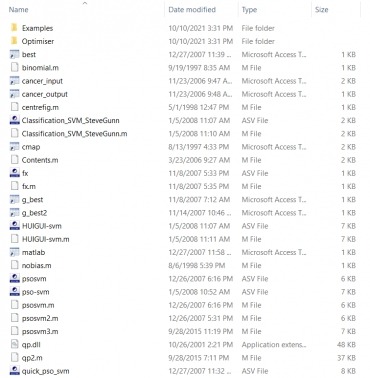Click date 8/13/1997 4:33 PM
The width and height of the screenshot is (370, 378).
[199, 147]
